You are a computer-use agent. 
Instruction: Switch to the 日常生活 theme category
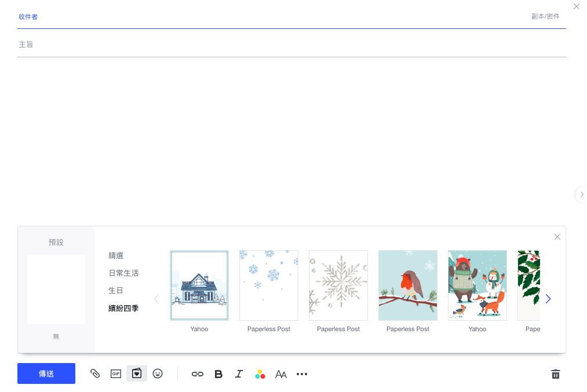coord(123,273)
